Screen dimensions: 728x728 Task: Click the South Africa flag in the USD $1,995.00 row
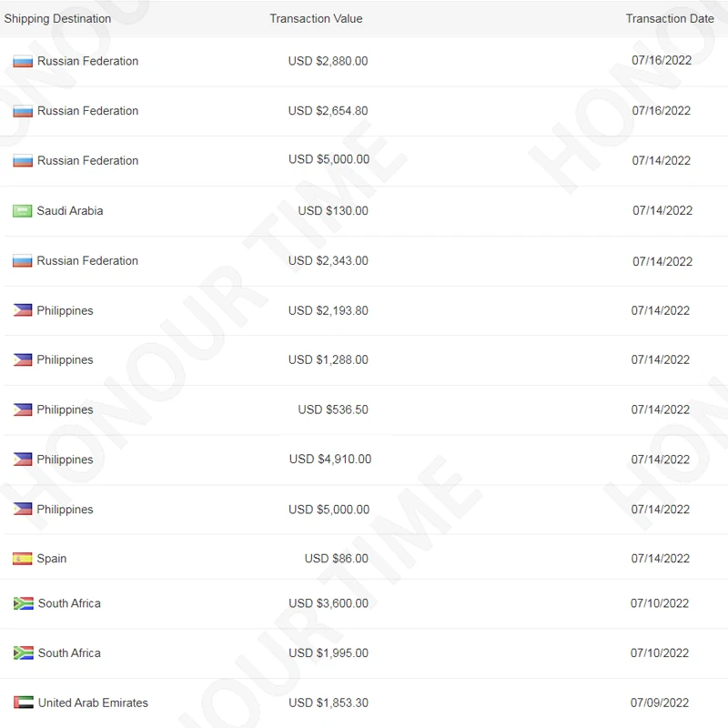point(24,653)
